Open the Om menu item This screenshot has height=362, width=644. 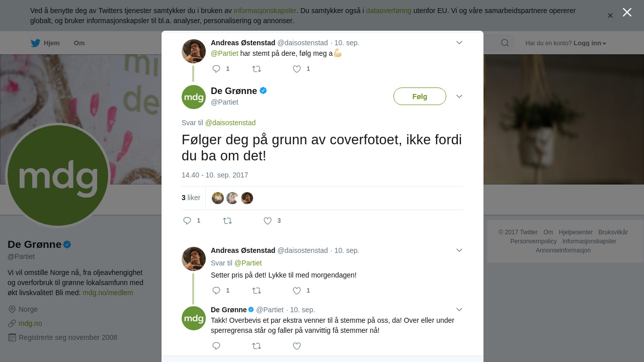point(79,43)
